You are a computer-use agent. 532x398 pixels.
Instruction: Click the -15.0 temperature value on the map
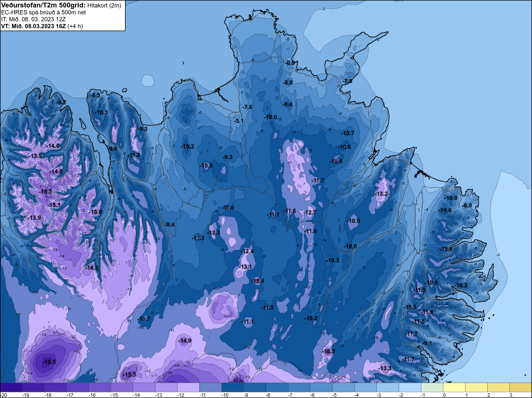[95, 212]
